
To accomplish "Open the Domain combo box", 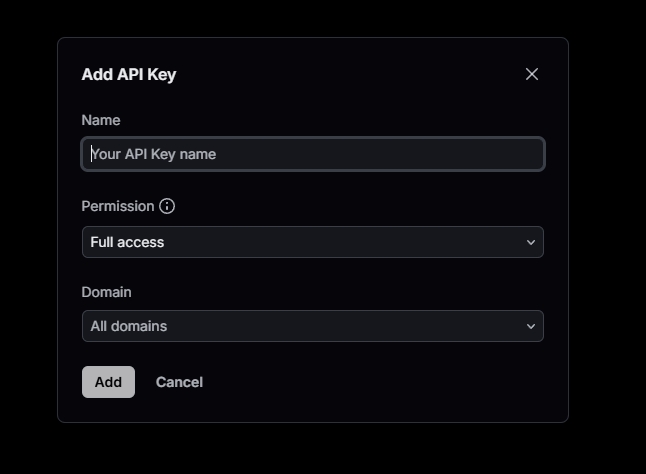I will (x=312, y=326).
